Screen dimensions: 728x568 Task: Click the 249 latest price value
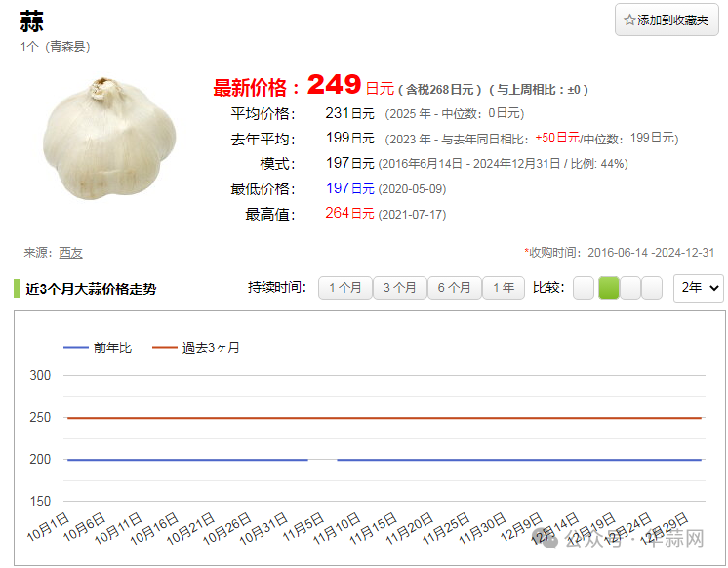click(x=334, y=85)
